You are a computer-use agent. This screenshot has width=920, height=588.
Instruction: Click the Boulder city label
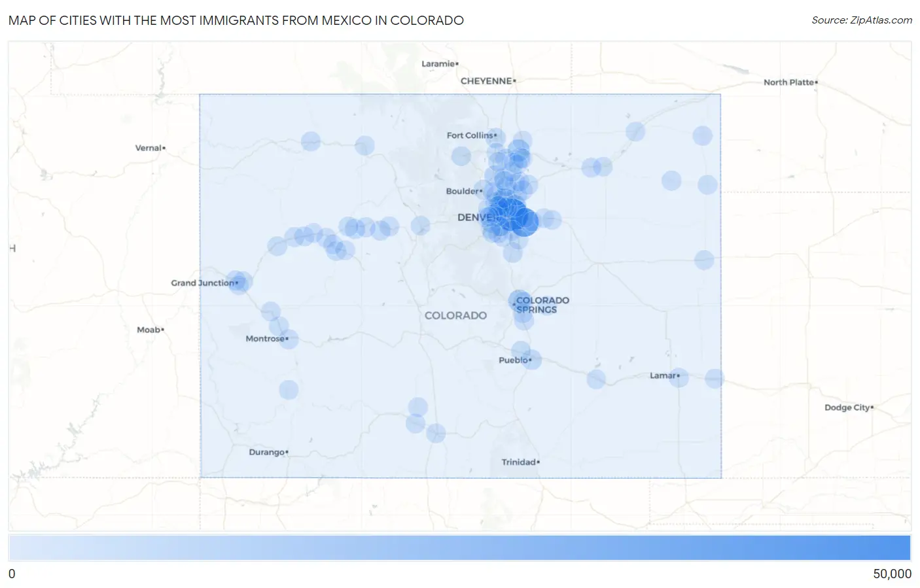pyautogui.click(x=463, y=191)
